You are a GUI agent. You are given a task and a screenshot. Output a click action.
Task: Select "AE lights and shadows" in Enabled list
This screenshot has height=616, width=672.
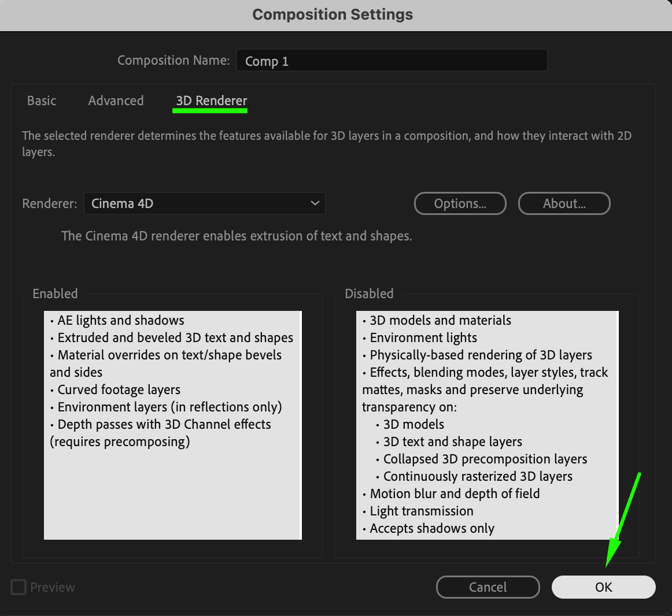120,321
